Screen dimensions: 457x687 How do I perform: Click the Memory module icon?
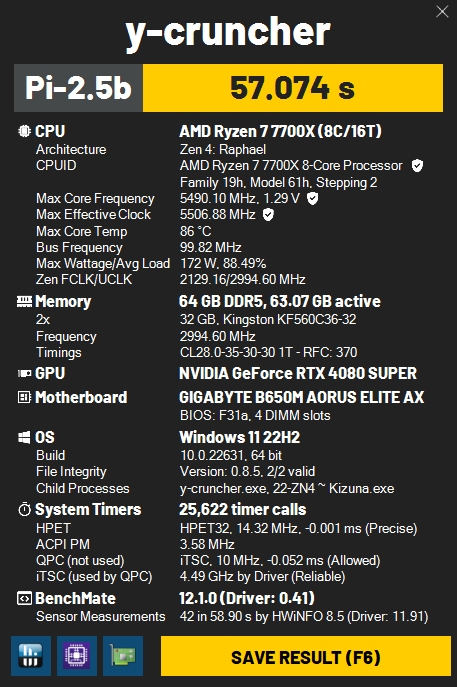point(24,301)
